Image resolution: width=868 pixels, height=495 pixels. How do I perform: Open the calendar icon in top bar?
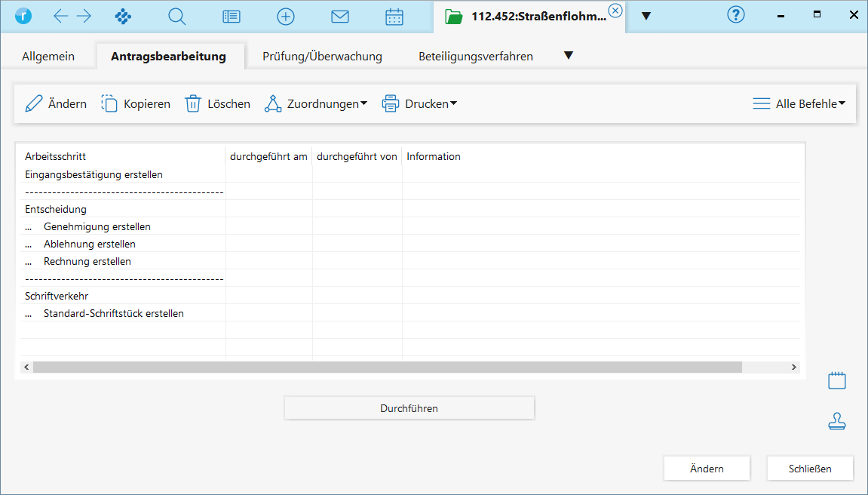tap(394, 16)
